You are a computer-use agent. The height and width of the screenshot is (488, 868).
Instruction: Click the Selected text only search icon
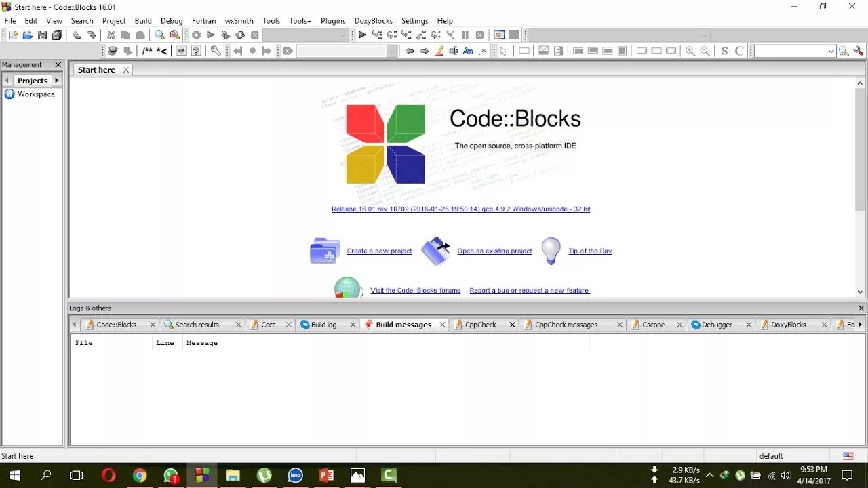point(454,52)
